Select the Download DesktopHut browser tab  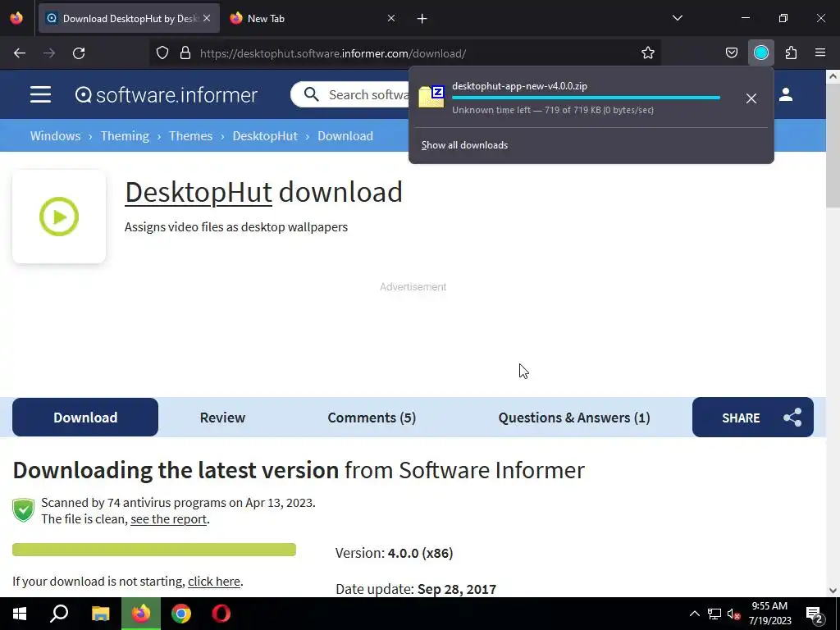[129, 18]
